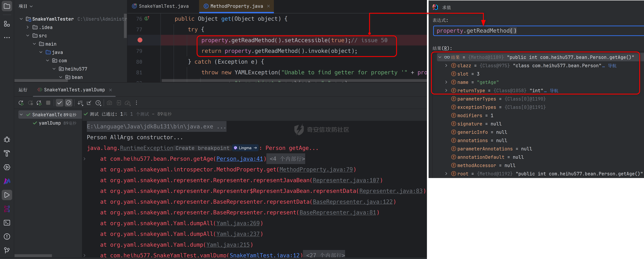Screen dimensions: 644x259
Task: Collapse the SnakeYamlTest test result node
Action: point(21,115)
